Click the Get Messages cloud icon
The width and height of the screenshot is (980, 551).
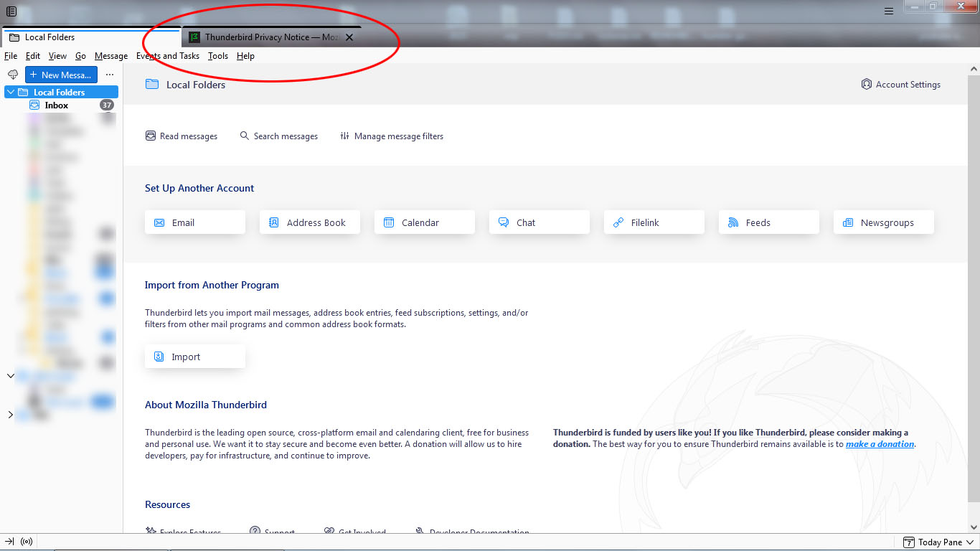(x=12, y=75)
